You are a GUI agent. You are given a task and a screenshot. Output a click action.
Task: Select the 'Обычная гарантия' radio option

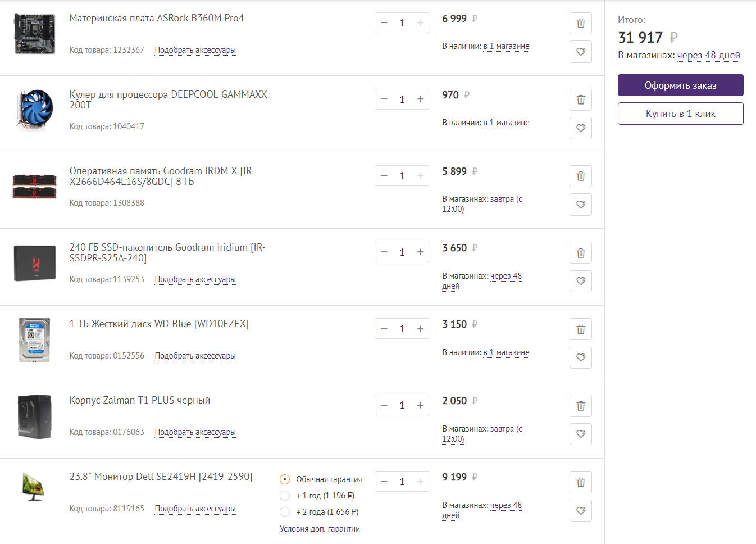(285, 479)
